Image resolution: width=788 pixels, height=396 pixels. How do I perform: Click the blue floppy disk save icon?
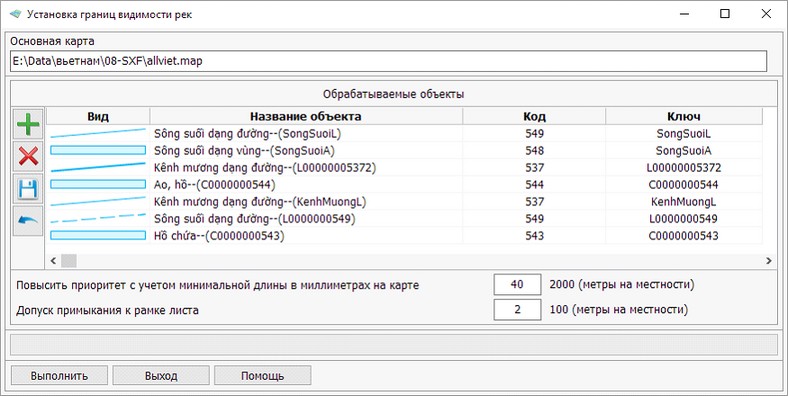pos(28,188)
